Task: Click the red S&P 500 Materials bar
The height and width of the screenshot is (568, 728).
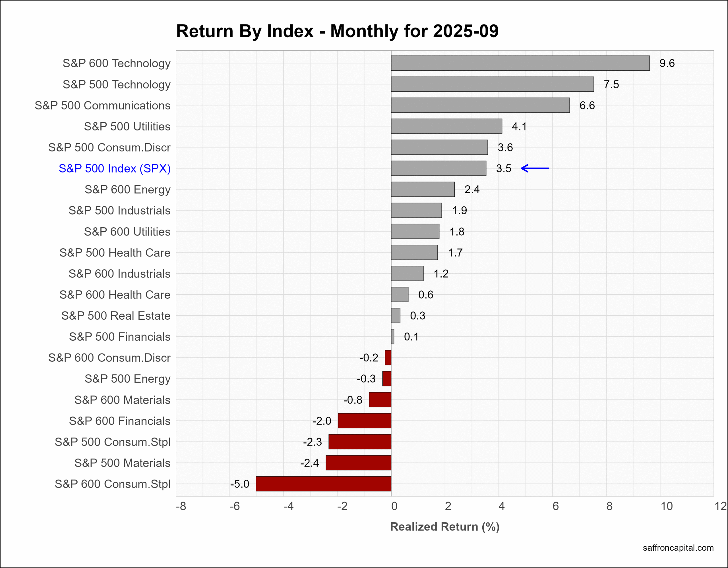Action: click(x=358, y=462)
